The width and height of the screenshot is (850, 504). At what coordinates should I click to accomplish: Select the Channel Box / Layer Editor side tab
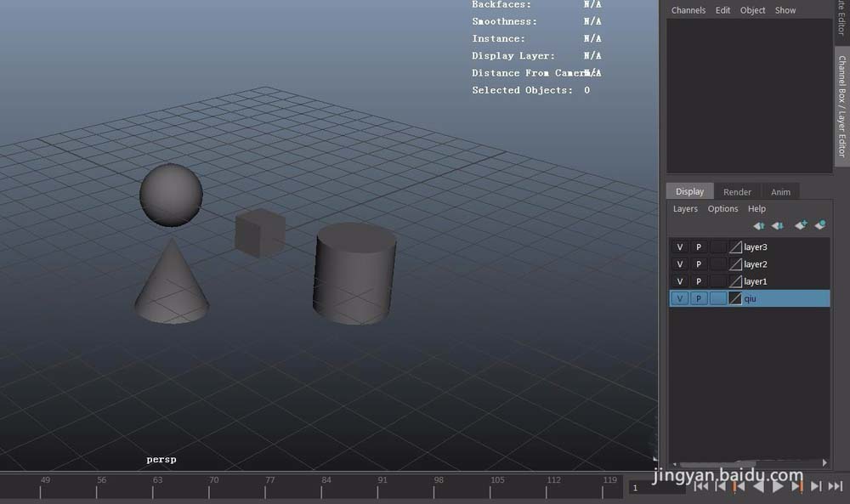(841, 106)
